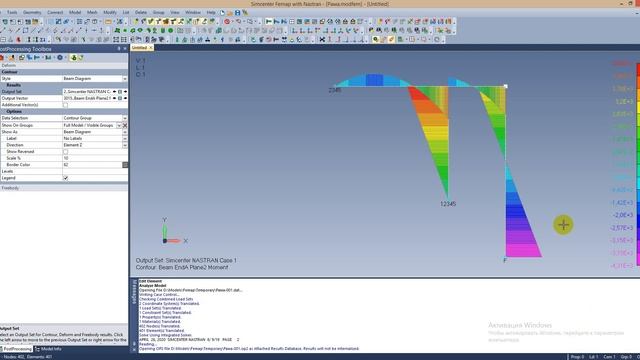
Task: Click the Prop: 0 status bar entry
Action: tap(577, 357)
